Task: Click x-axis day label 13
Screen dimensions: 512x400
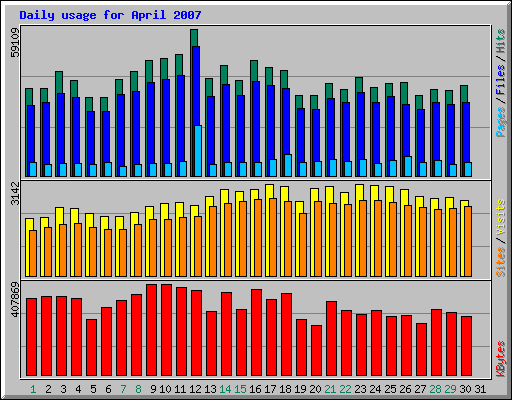Action: 210,389
